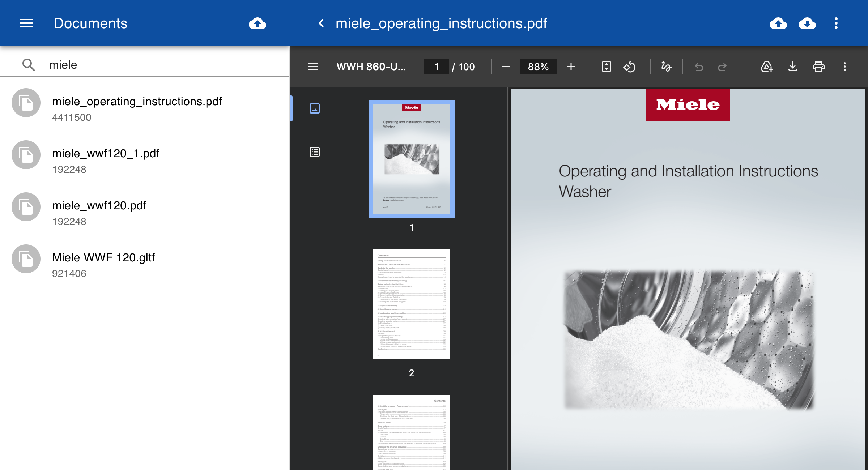Screen dimensions: 868x470
Task: Click the 'WWH 860-U...' document title
Action: click(x=371, y=67)
